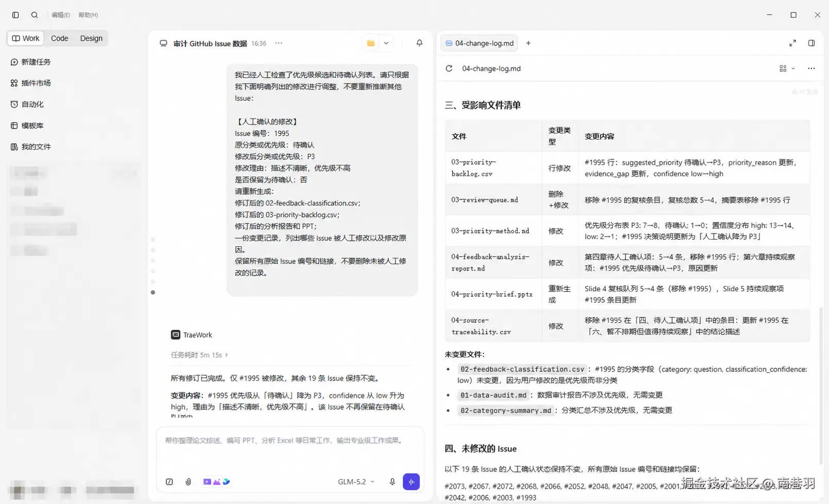
Task: Click the 04-feedback-analysis-report.md cell
Action: coord(493,263)
